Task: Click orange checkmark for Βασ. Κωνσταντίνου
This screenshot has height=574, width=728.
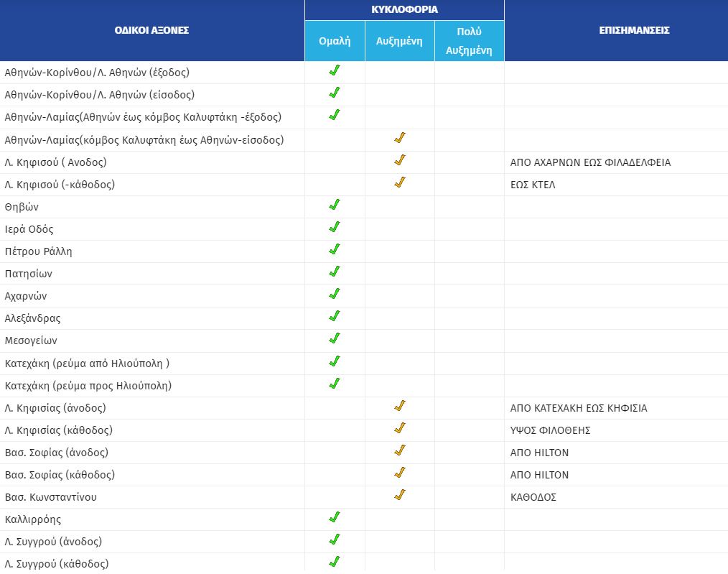Action: pos(400,496)
